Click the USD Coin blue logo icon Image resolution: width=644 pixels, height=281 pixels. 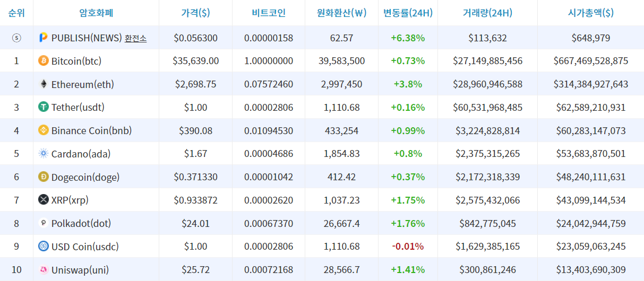click(44, 246)
